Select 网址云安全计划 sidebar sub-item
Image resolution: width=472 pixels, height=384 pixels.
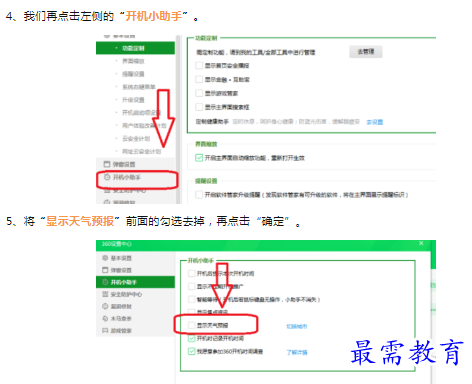[x=141, y=152]
